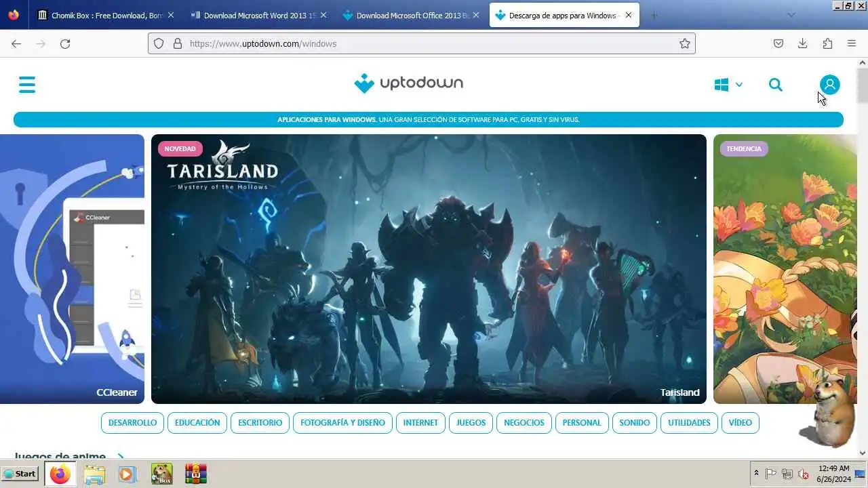The width and height of the screenshot is (868, 488).
Task: Open the list all tabs dropdown
Action: [x=791, y=15]
